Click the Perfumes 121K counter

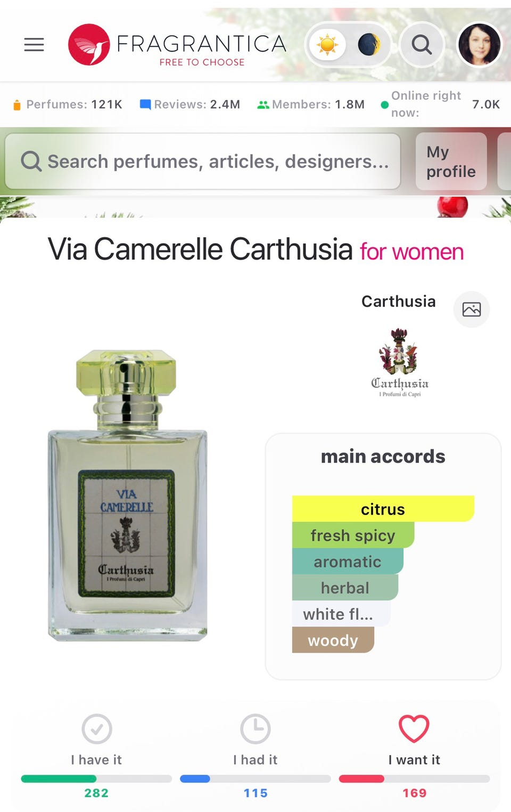pos(68,104)
